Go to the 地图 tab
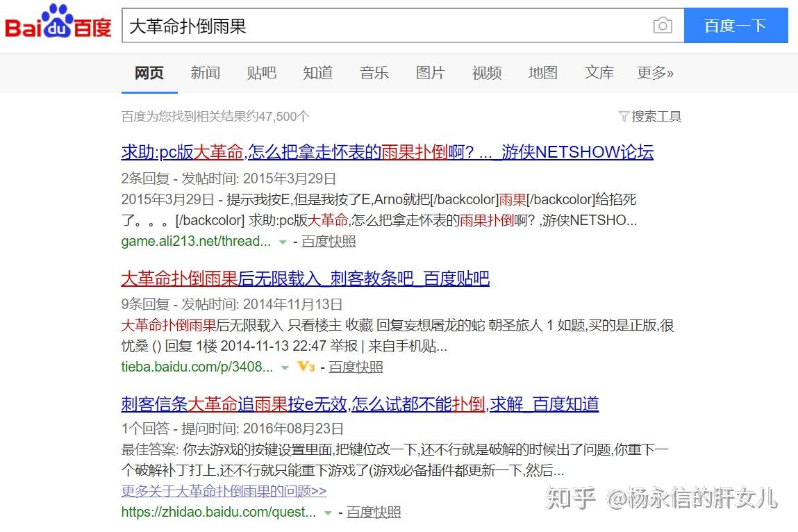The image size is (798, 532). pyautogui.click(x=543, y=73)
